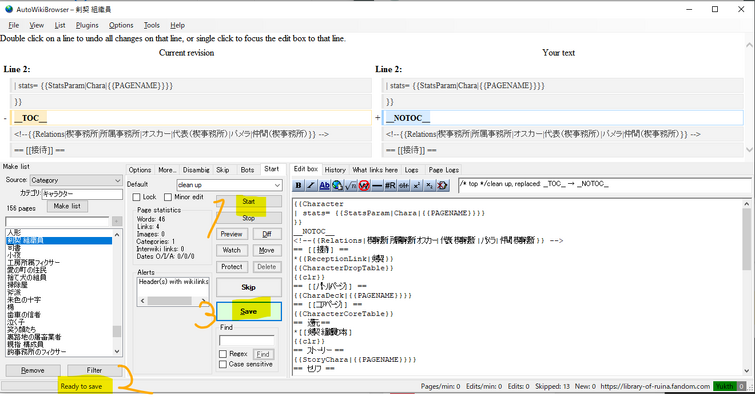This screenshot has width=755, height=399.
Task: Switch to the Bots tab
Action: 247,170
